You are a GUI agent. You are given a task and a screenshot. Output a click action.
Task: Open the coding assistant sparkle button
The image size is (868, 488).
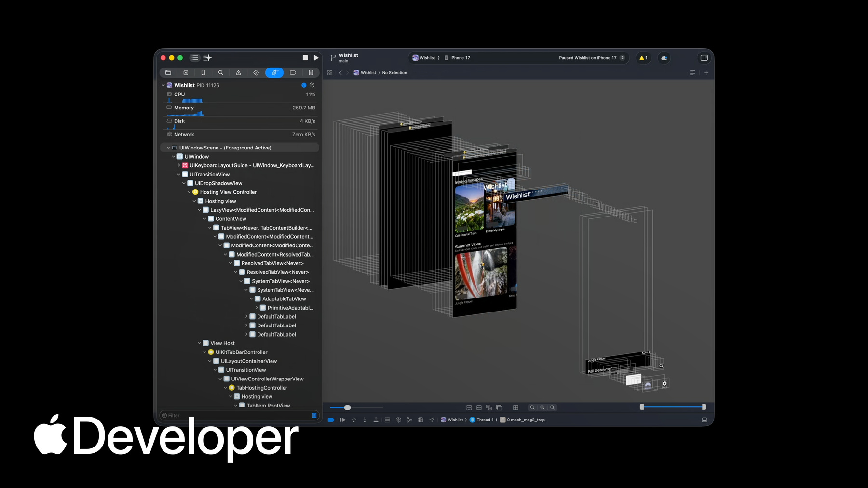(208, 58)
